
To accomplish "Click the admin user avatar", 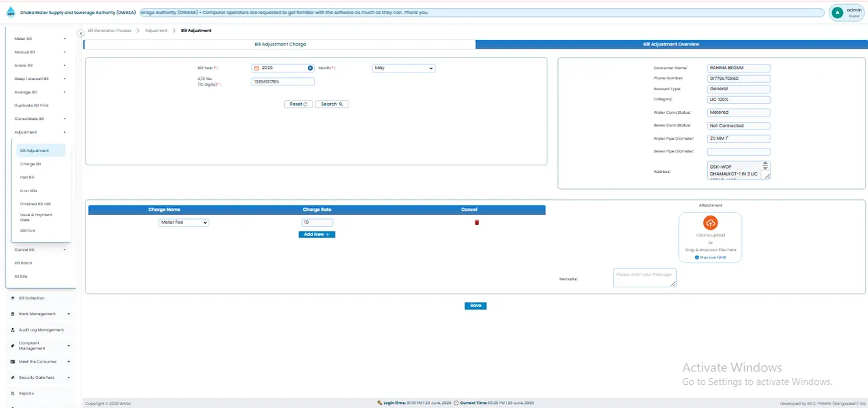I will (837, 12).
